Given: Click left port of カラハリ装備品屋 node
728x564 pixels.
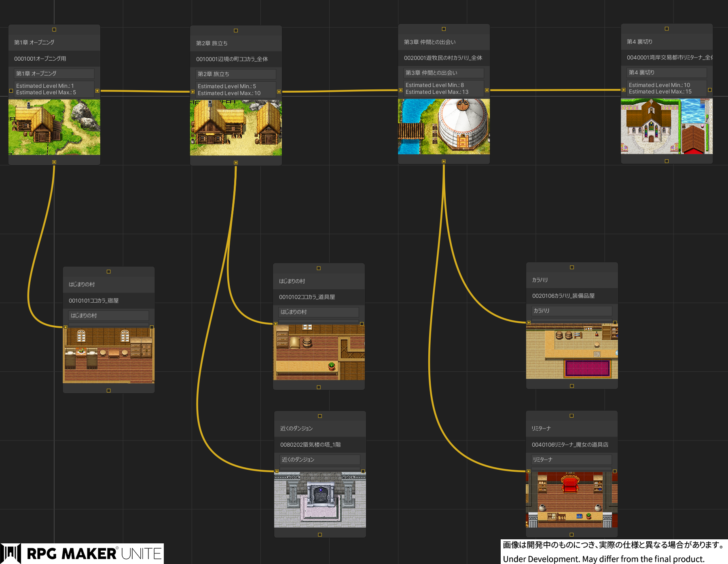Looking at the screenshot, I should [x=529, y=322].
